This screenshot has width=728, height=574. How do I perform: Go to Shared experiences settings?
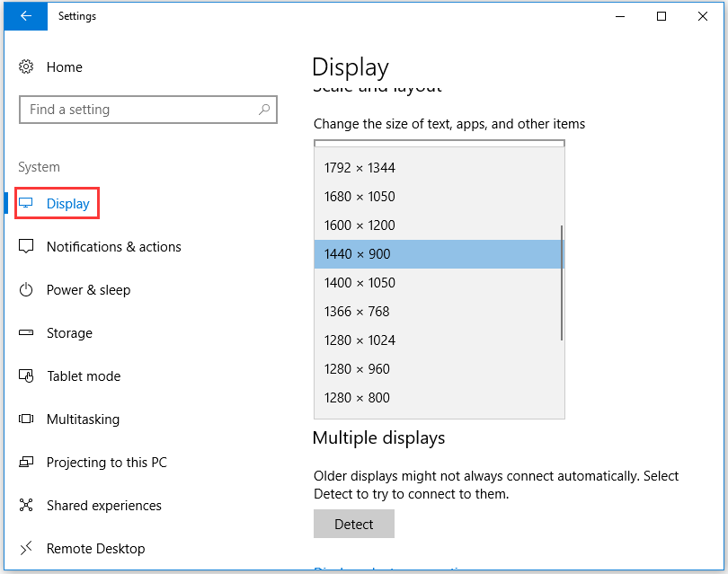click(104, 506)
